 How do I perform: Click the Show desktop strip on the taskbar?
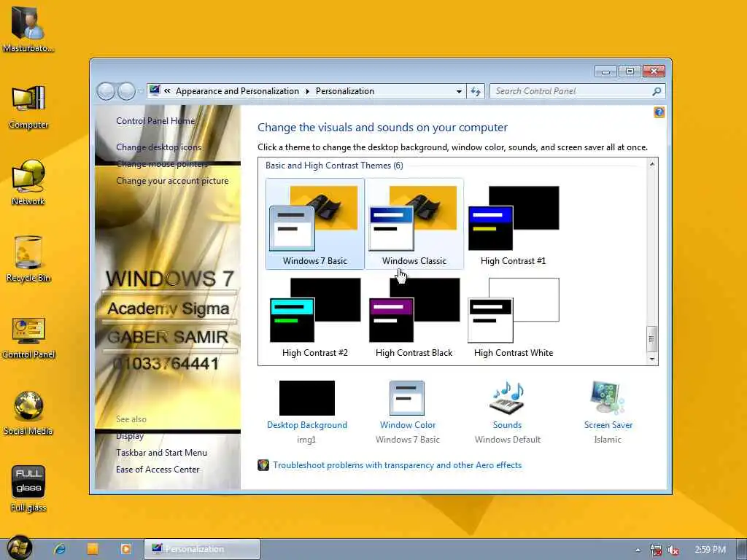click(741, 549)
